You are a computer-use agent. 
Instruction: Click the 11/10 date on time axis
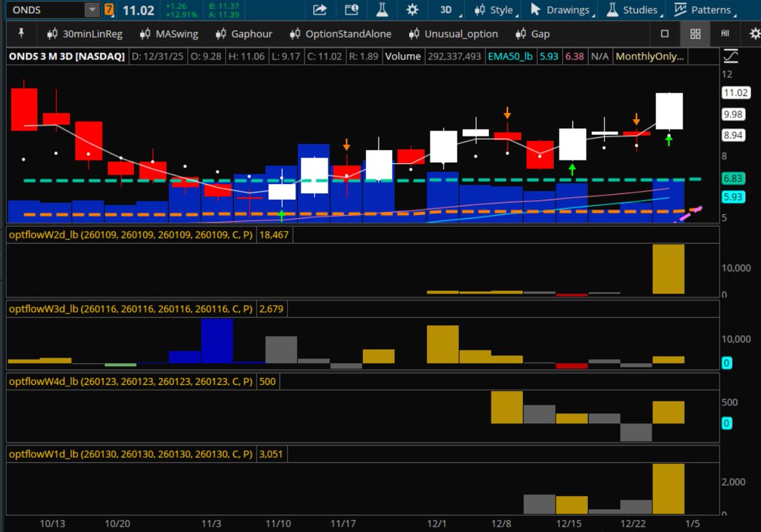(277, 523)
